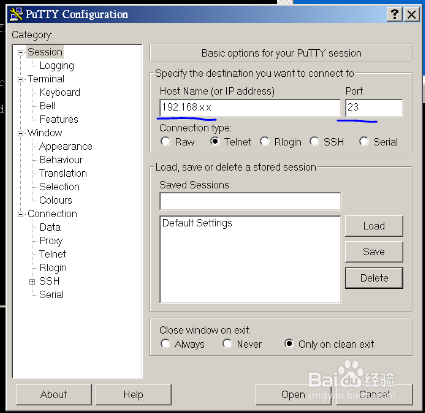Open the Telnet category in the tree
This screenshot has height=413, width=425.
pyautogui.click(x=53, y=254)
